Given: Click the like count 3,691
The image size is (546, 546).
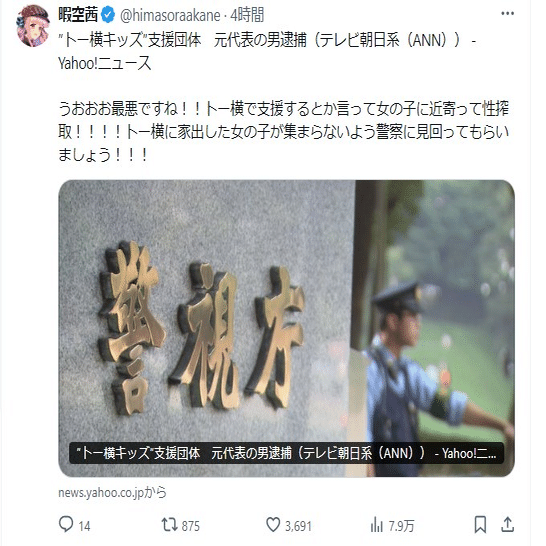Looking at the screenshot, I should click(x=298, y=526).
